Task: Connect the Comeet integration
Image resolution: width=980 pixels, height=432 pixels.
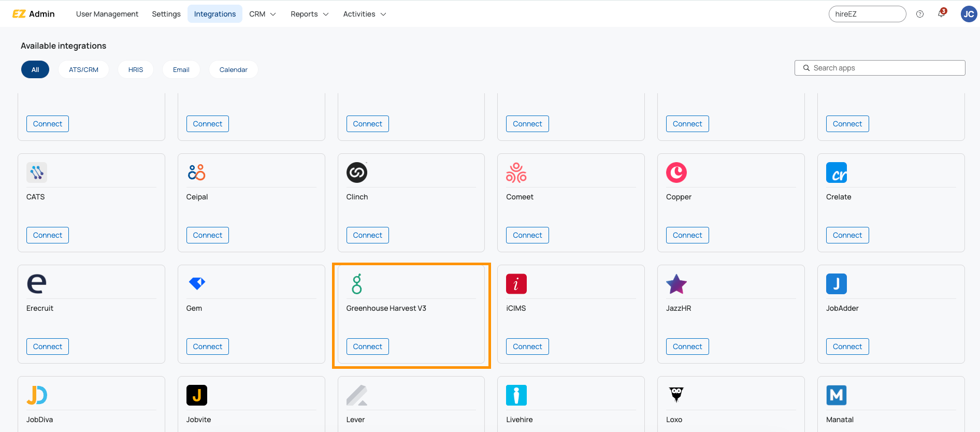Action: tap(527, 235)
